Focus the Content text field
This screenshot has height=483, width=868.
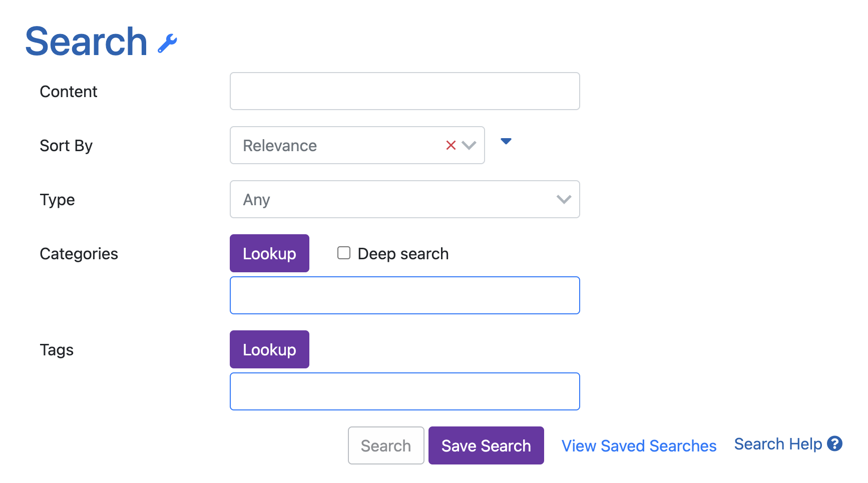click(404, 91)
